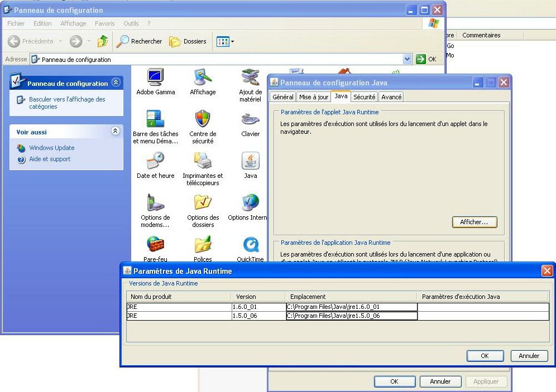Image resolution: width=556 pixels, height=392 pixels.
Task: Open the Adobe Gamma control panel icon
Action: click(155, 78)
